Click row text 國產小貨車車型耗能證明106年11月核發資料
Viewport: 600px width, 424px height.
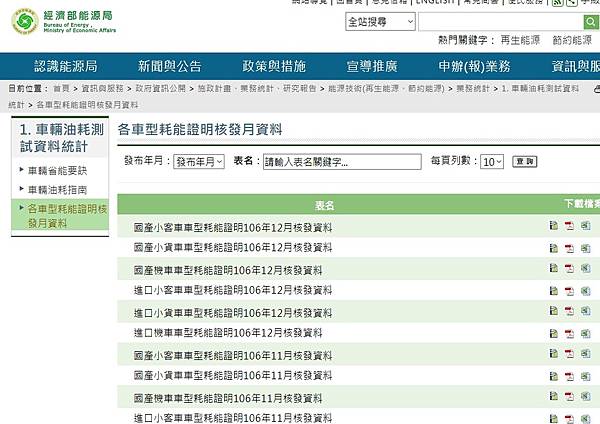(233, 375)
